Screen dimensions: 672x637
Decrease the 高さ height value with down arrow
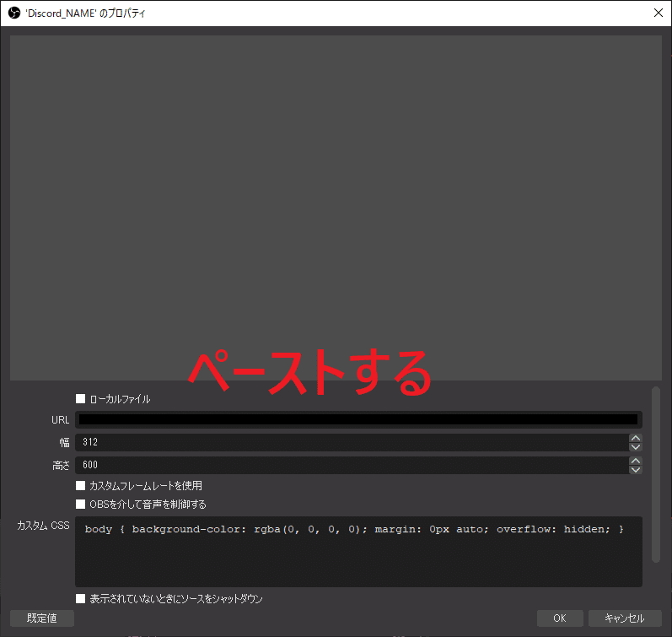(636, 470)
